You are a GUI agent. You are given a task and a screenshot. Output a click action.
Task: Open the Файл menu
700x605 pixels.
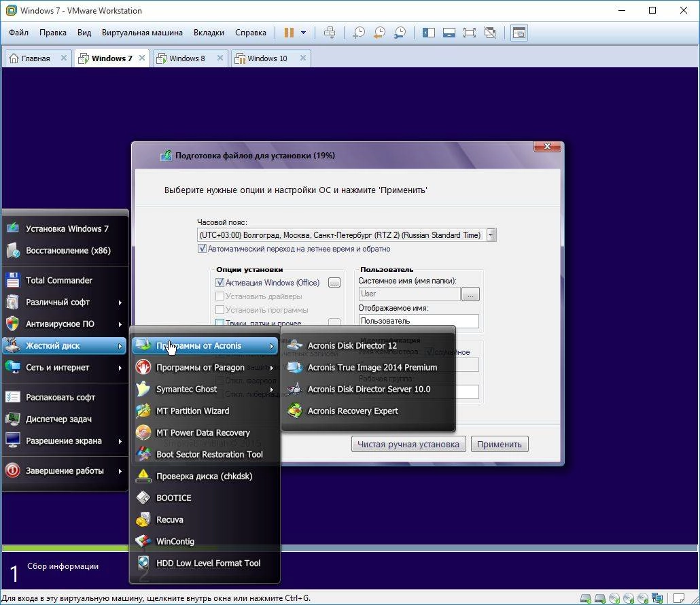tap(19, 33)
